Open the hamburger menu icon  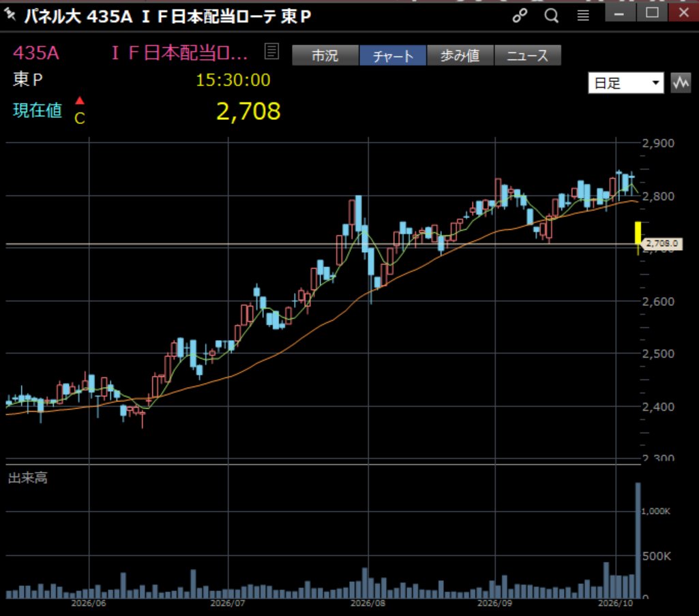pos(583,16)
